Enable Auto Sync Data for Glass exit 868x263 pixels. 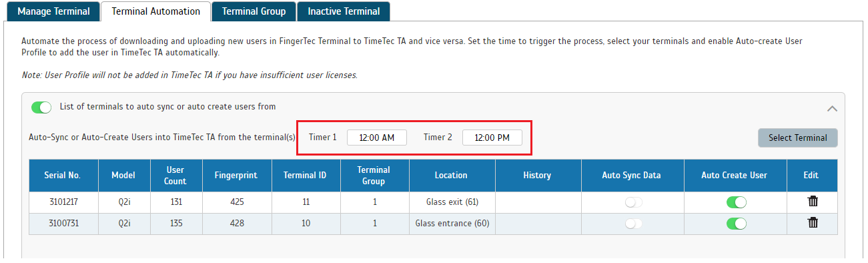[633, 202]
